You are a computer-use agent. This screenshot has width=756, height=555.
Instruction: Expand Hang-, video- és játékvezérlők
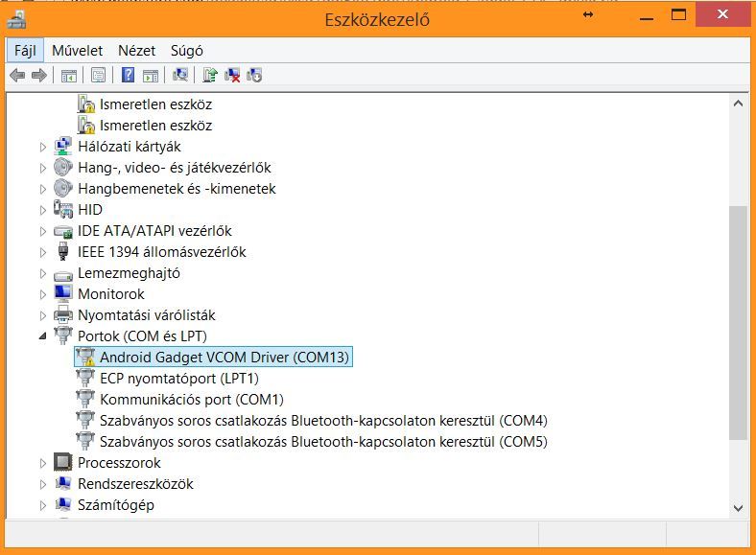coord(43,168)
